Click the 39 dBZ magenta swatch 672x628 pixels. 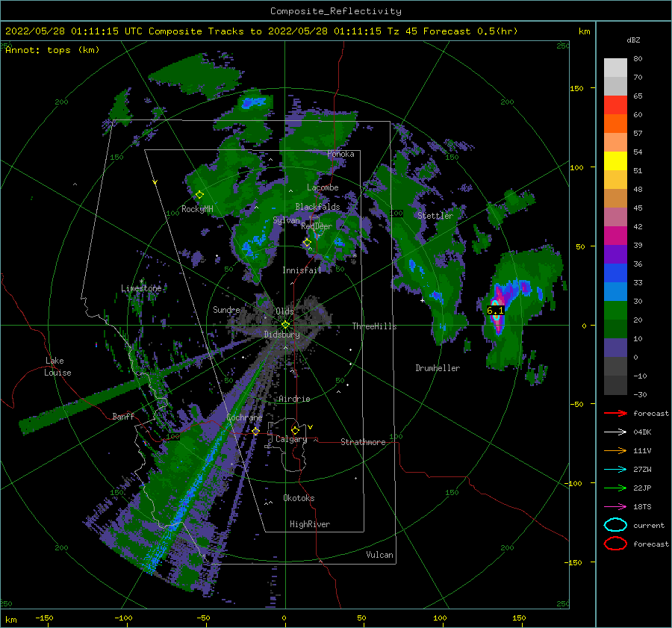click(615, 235)
